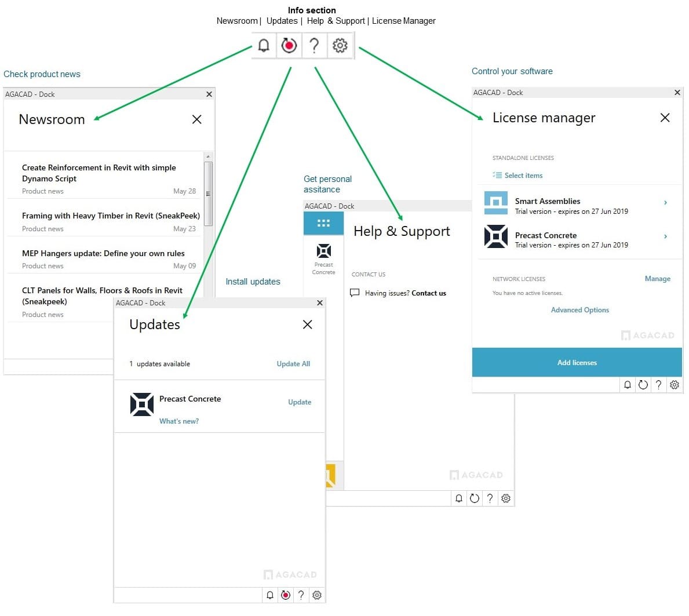
Task: Open Newsroom bell in Updates window footer
Action: pyautogui.click(x=270, y=595)
